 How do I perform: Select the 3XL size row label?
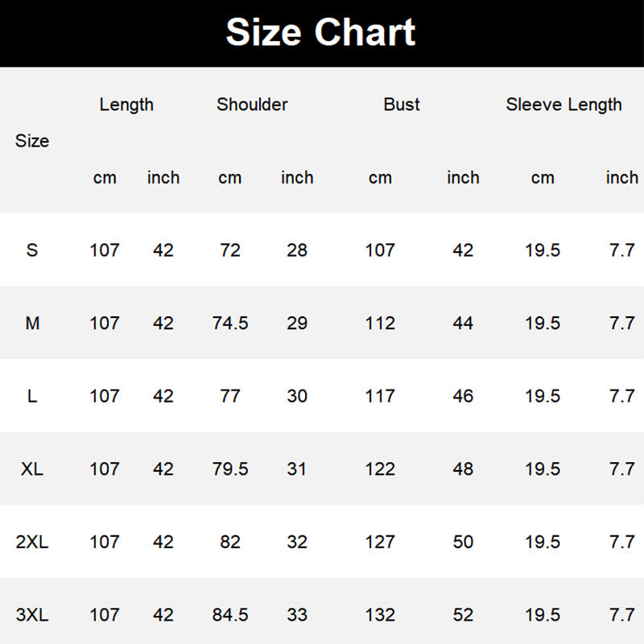click(32, 615)
